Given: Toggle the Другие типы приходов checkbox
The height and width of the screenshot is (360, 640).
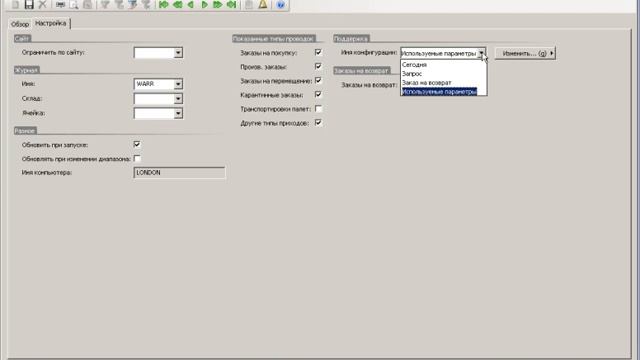Looking at the screenshot, I should [318, 122].
